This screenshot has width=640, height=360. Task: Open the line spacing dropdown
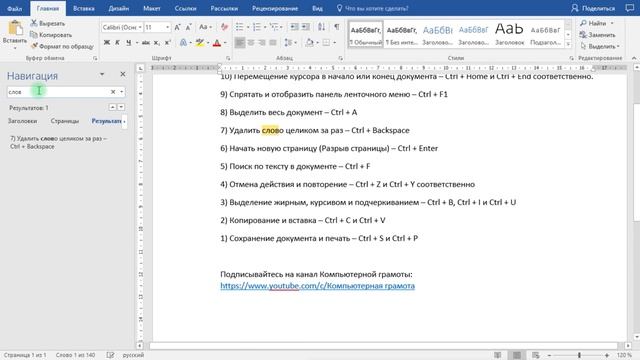290,42
